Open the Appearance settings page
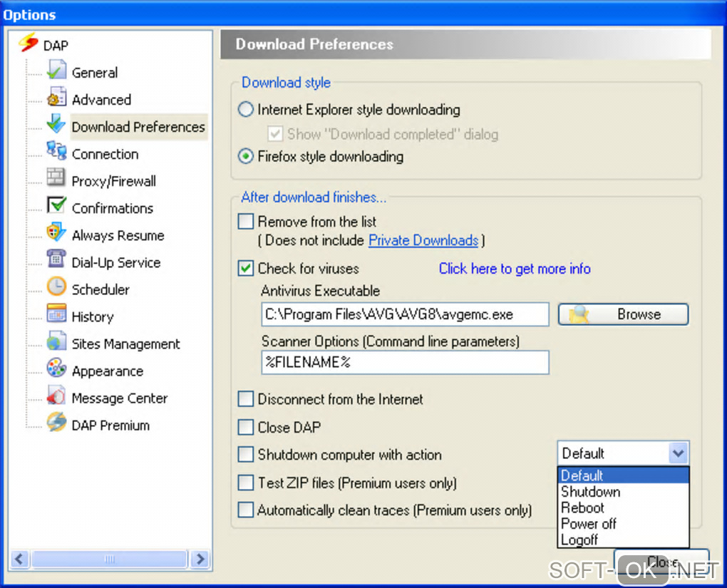 (x=108, y=371)
